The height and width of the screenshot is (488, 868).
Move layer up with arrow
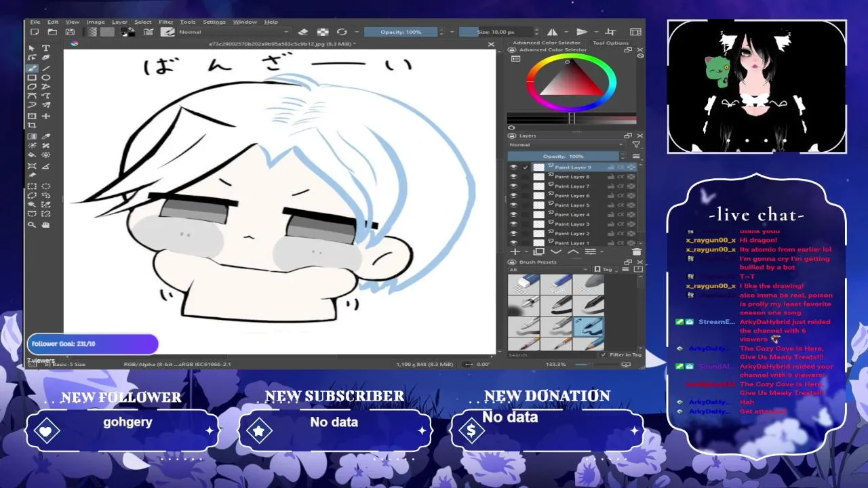pos(573,251)
